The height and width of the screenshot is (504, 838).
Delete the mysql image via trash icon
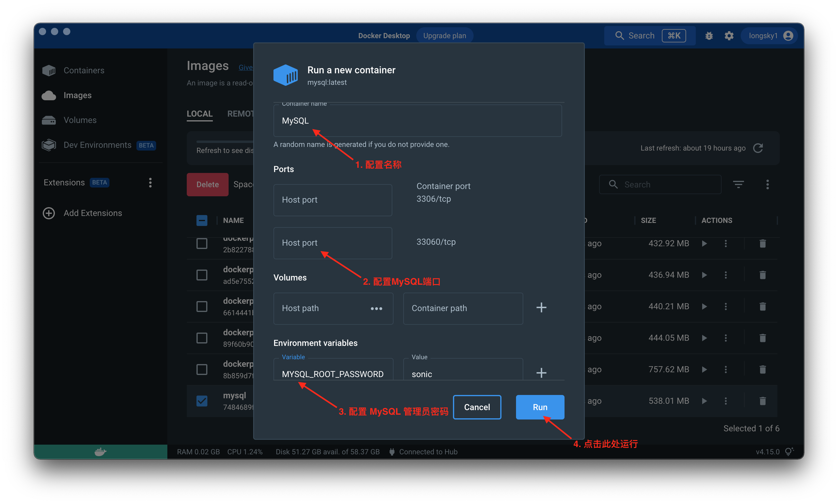763,401
